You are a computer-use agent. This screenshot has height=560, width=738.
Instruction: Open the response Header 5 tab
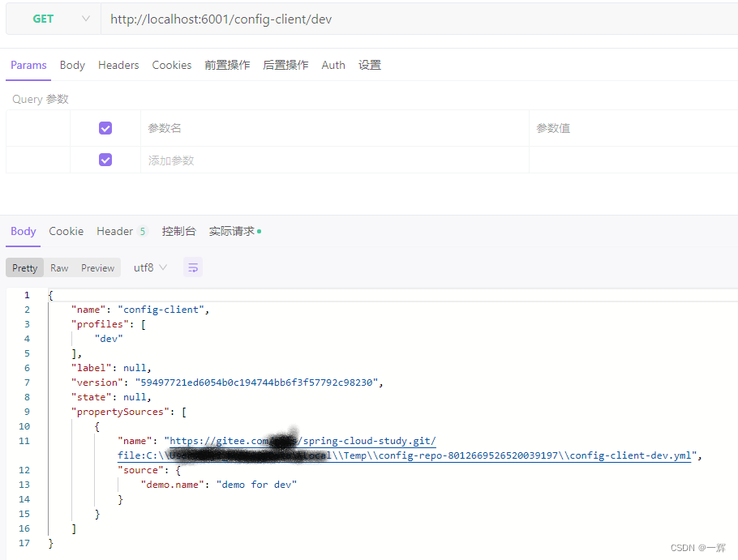(x=122, y=231)
